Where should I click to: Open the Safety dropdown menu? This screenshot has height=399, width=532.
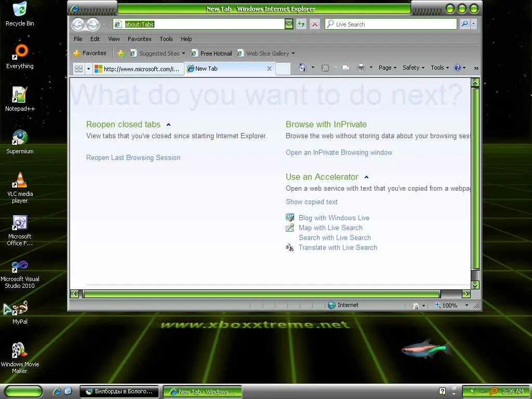[x=413, y=68]
